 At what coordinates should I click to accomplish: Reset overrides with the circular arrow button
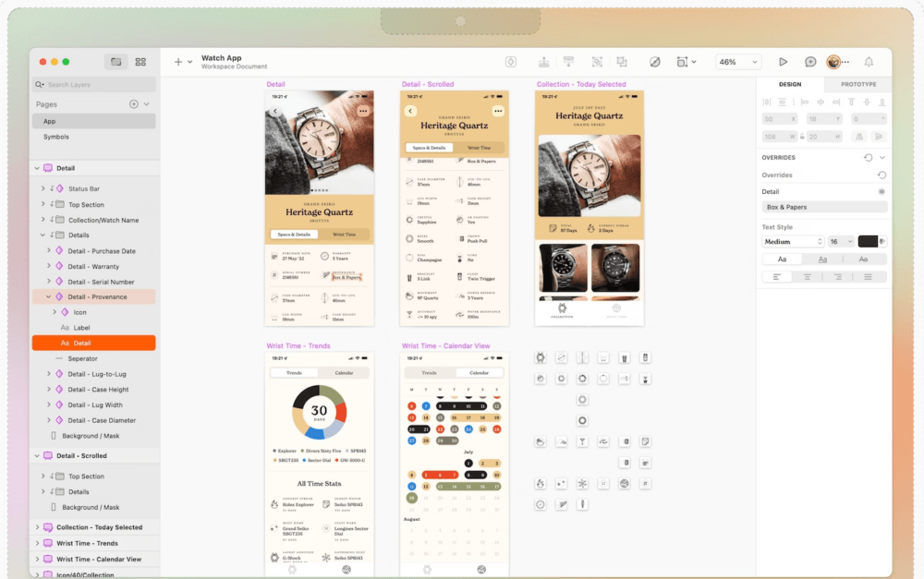[x=868, y=157]
